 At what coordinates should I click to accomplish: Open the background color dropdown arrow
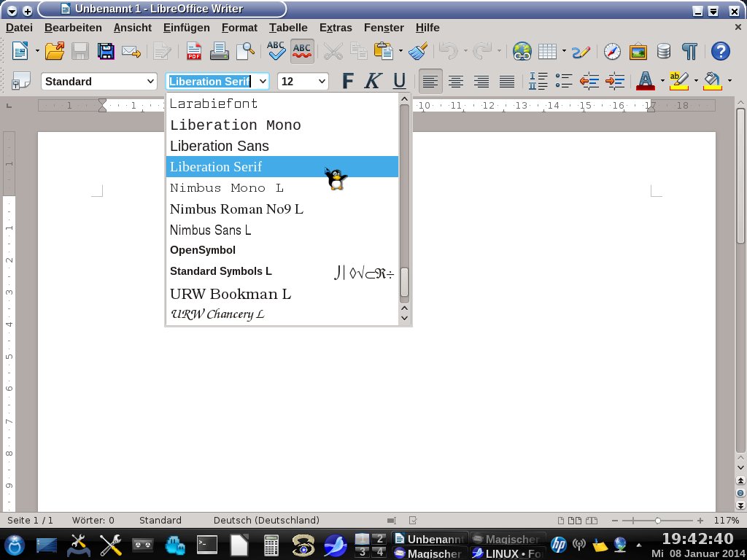729,81
